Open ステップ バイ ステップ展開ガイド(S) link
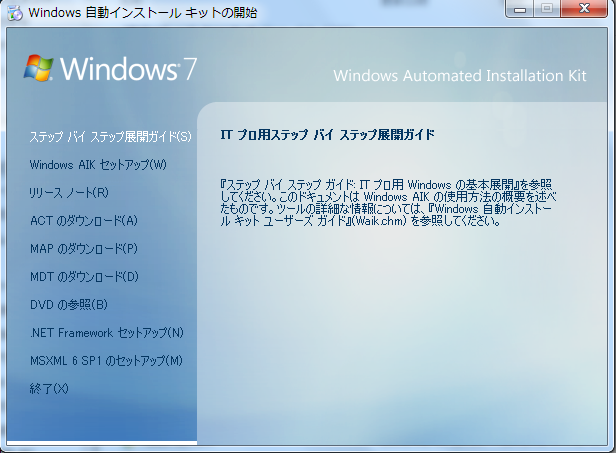This screenshot has width=616, height=453. 110,136
